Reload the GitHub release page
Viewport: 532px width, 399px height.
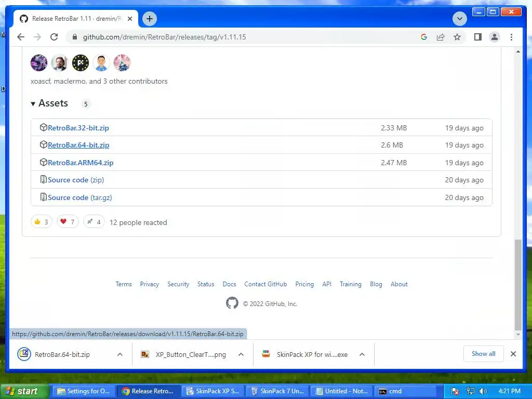point(54,37)
